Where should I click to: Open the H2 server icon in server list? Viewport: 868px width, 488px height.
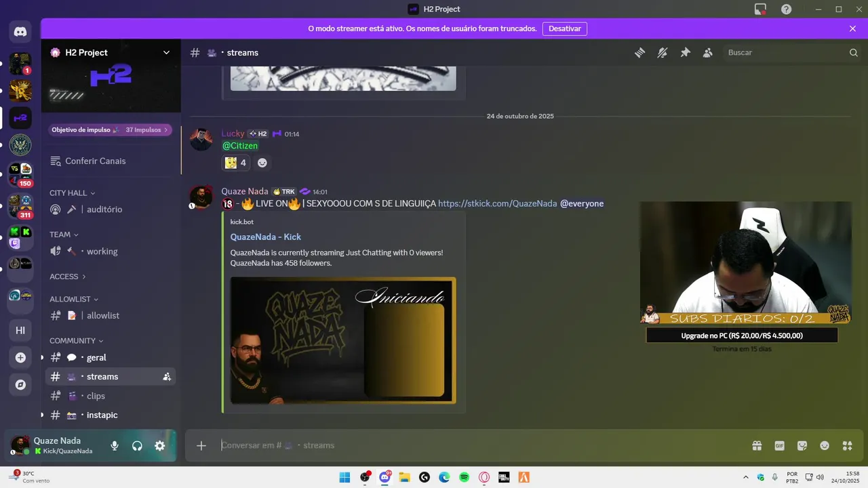tap(20, 118)
